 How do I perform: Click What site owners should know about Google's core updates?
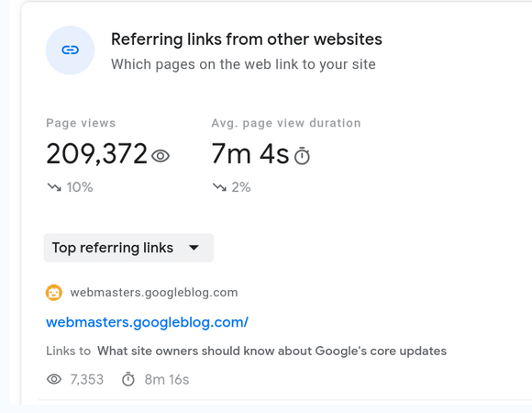(272, 351)
